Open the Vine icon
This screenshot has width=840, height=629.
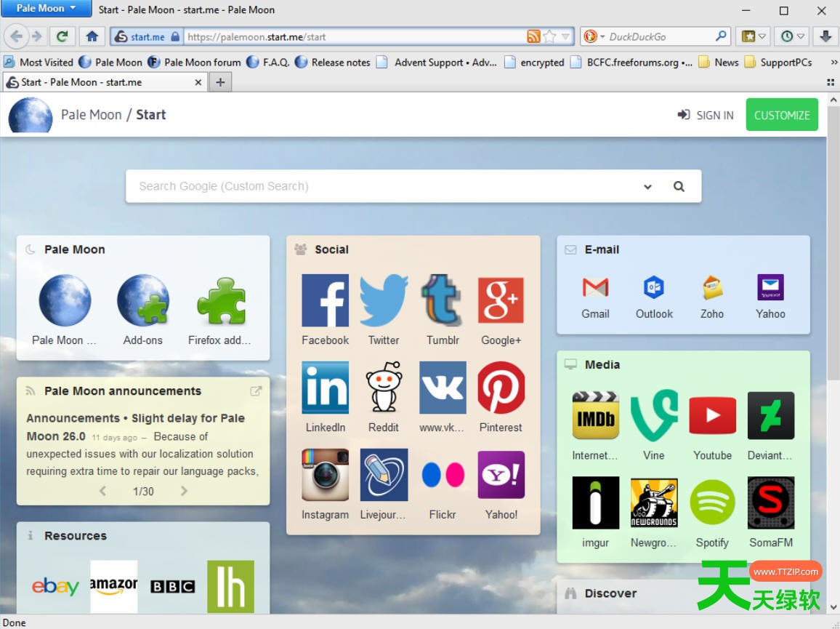pyautogui.click(x=653, y=415)
